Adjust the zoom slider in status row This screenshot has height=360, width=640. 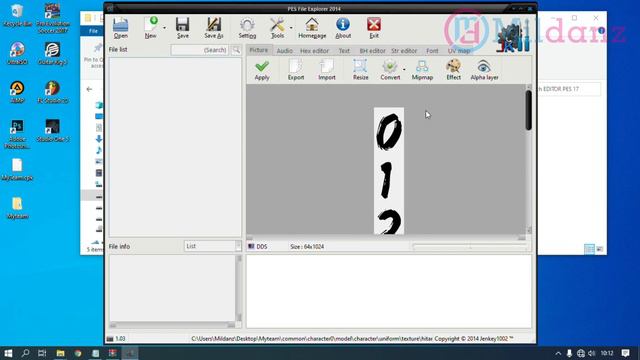coord(470,247)
